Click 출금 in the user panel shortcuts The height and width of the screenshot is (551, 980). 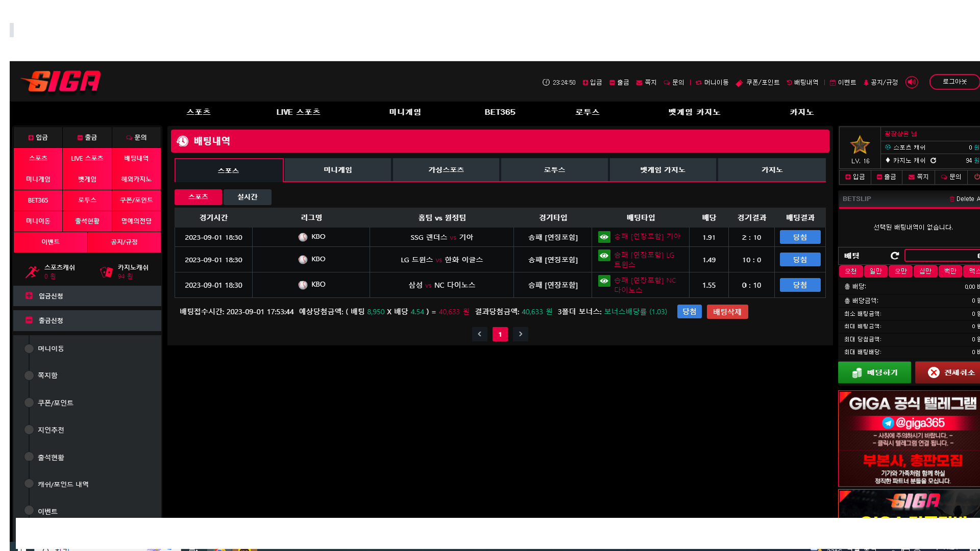point(886,177)
